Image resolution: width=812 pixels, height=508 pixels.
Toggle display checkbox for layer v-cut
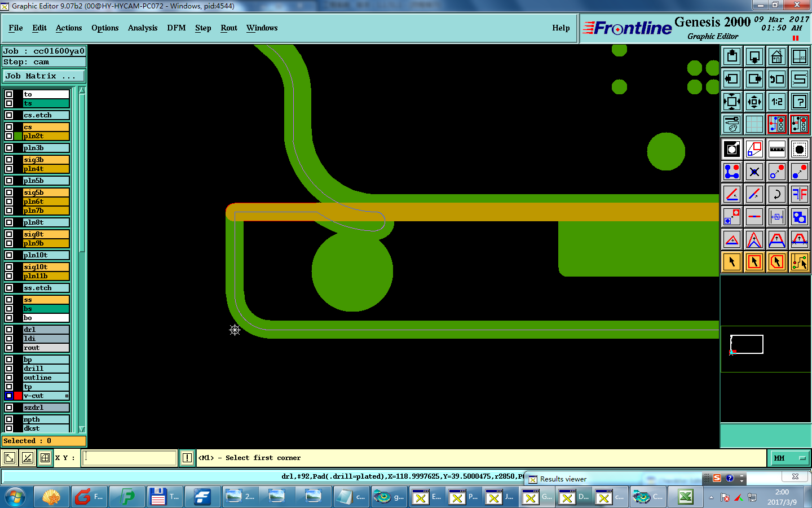tap(9, 396)
